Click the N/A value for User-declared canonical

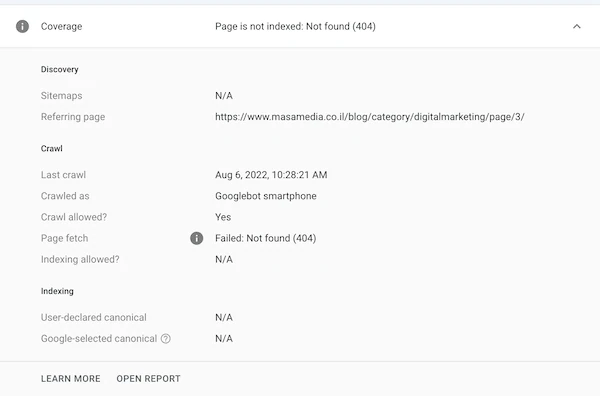pyautogui.click(x=224, y=318)
